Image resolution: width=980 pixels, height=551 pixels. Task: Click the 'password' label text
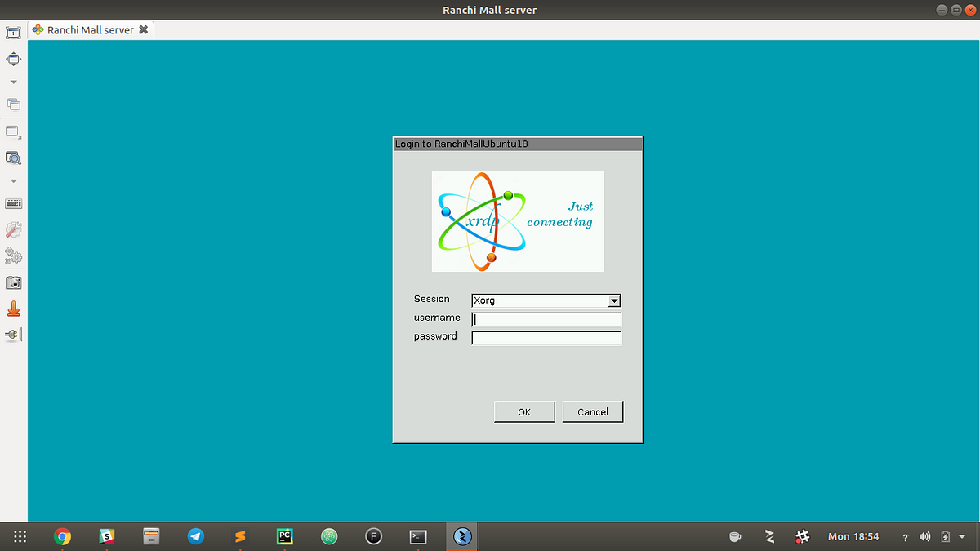pyautogui.click(x=435, y=336)
